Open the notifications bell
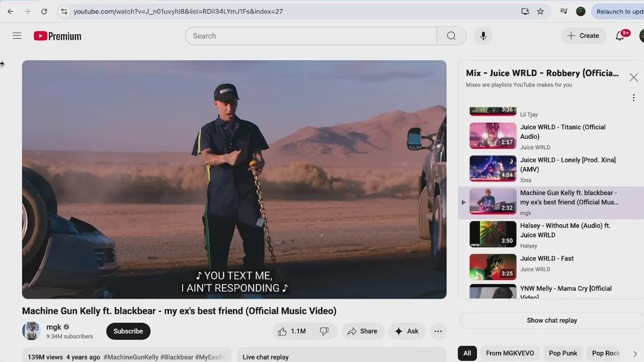Screen dimensions: 644x362 tap(620, 36)
